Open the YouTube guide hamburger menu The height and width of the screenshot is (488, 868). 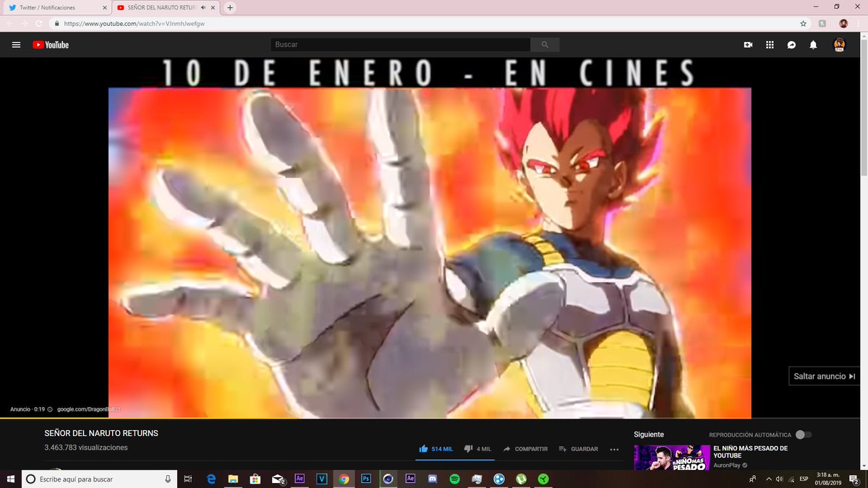[16, 45]
